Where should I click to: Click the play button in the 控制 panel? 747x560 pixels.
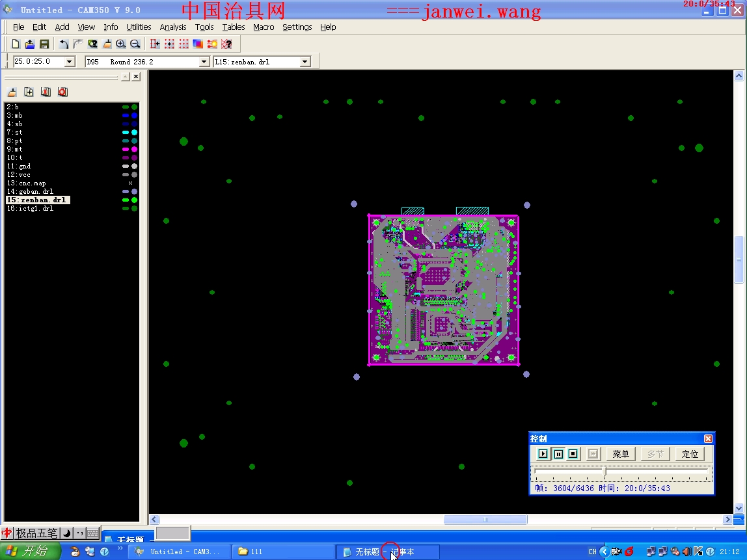[543, 454]
